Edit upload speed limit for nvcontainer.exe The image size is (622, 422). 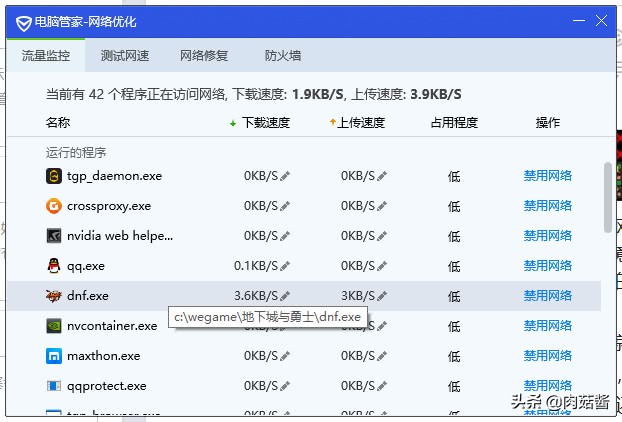pos(382,326)
